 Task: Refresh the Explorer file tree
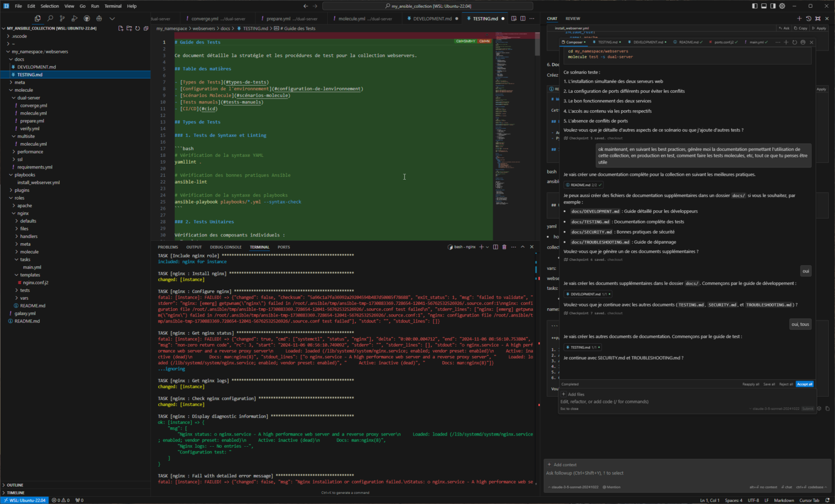pos(137,28)
